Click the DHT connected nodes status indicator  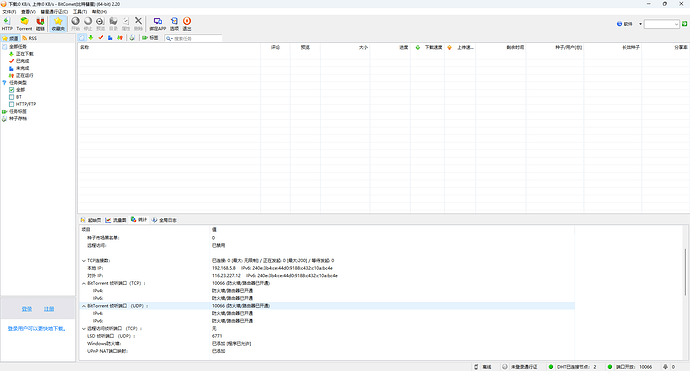tap(572, 367)
